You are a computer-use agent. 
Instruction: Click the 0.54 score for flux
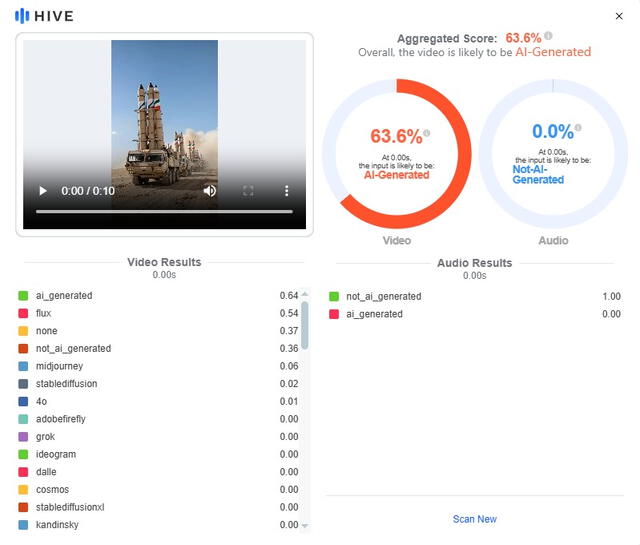coord(289,313)
